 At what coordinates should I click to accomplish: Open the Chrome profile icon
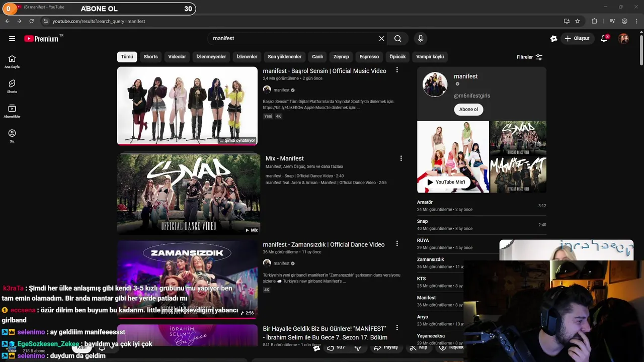(x=624, y=21)
